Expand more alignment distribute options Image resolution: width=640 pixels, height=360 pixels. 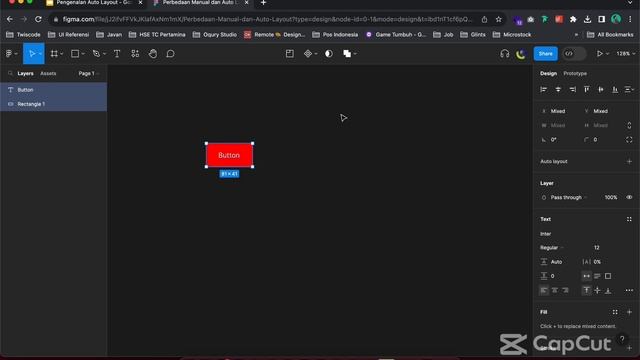(629, 89)
